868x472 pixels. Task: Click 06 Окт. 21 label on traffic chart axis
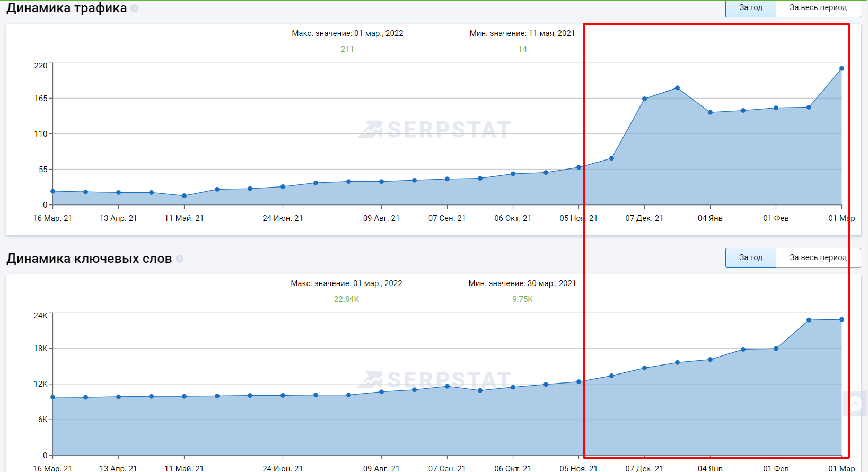coord(513,218)
